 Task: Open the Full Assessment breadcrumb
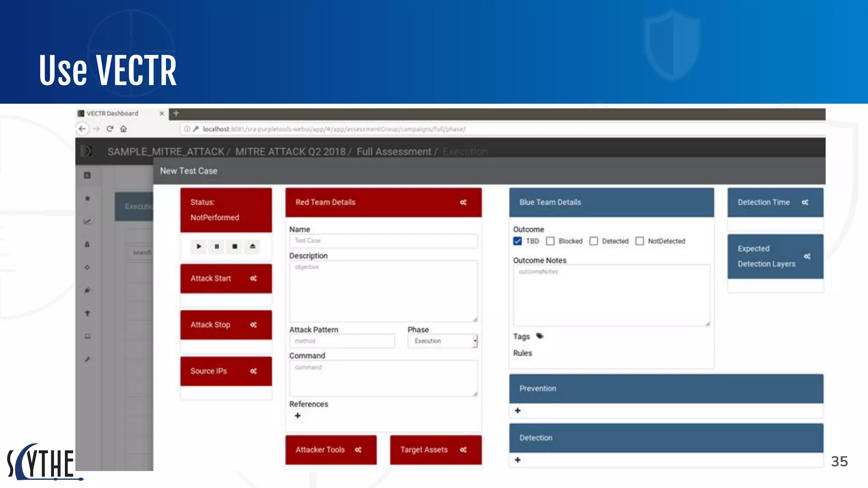393,152
